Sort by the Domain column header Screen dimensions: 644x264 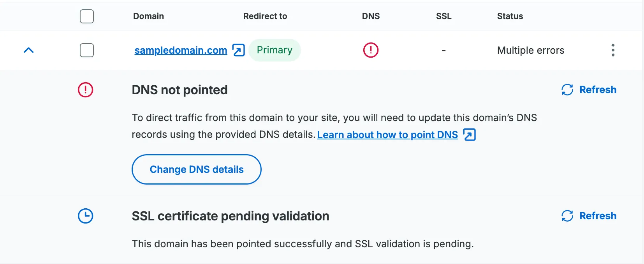click(x=148, y=16)
